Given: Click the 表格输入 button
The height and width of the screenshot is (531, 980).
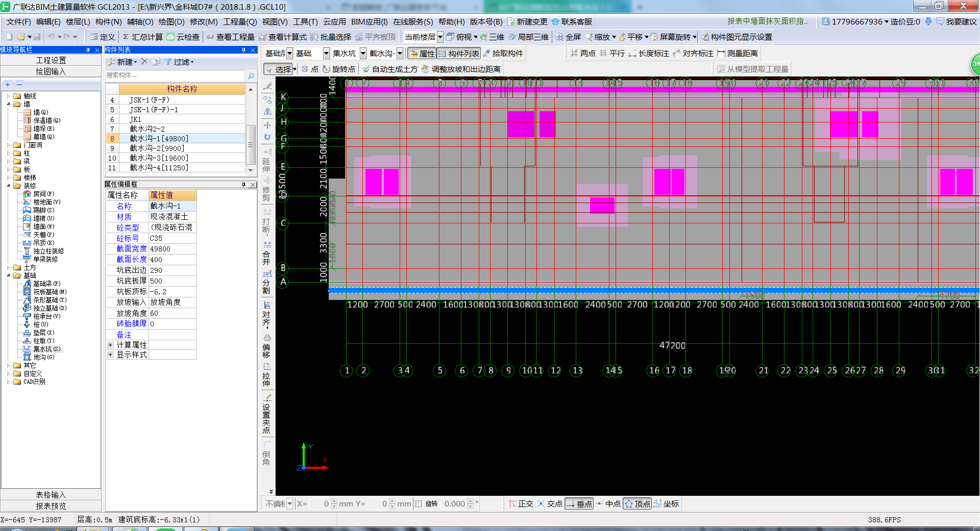Looking at the screenshot, I should click(x=51, y=495).
